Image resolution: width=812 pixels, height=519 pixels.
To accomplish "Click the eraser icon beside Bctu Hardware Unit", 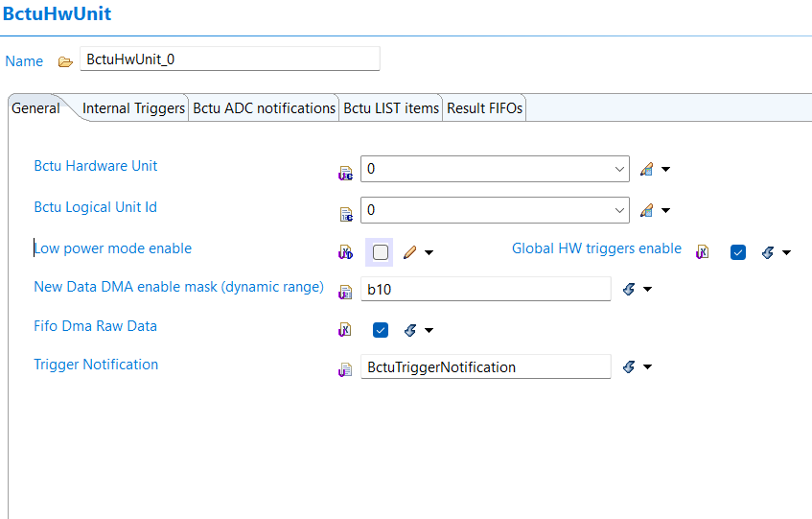I will (x=647, y=170).
